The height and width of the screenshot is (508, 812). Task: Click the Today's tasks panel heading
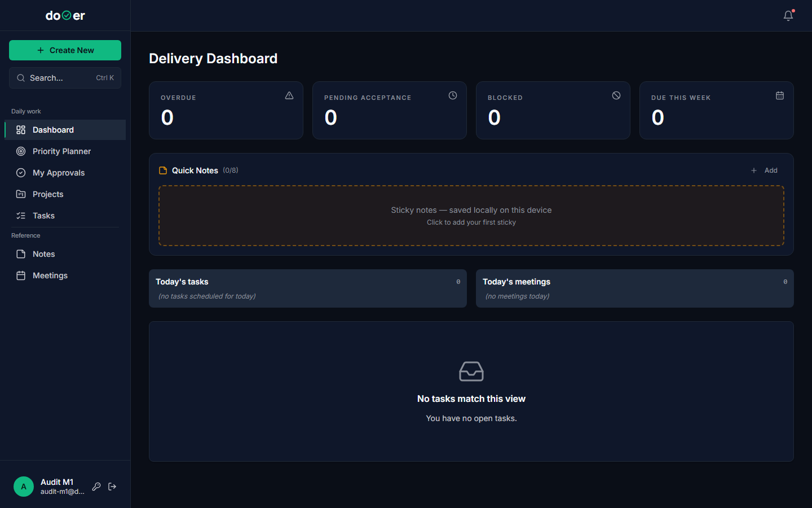(182, 282)
